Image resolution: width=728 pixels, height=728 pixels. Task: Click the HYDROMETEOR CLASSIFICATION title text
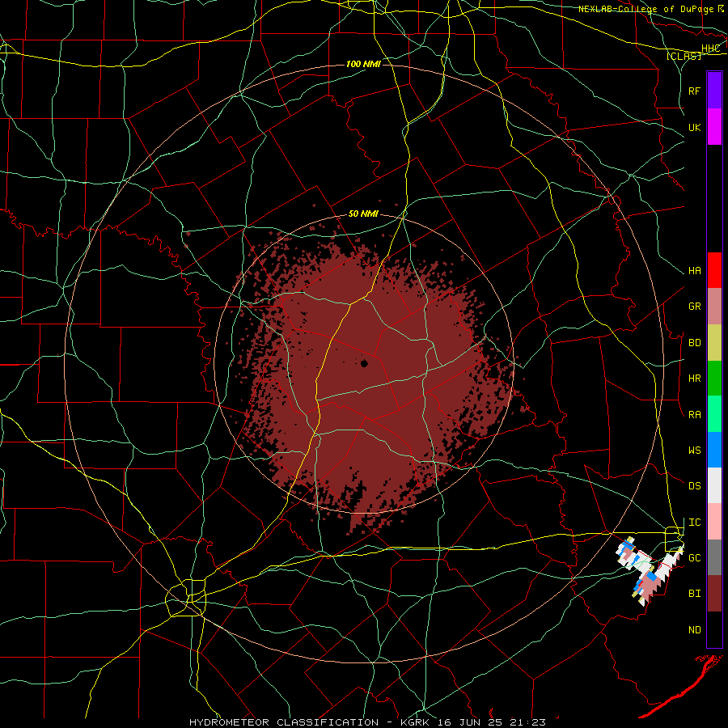(x=284, y=722)
